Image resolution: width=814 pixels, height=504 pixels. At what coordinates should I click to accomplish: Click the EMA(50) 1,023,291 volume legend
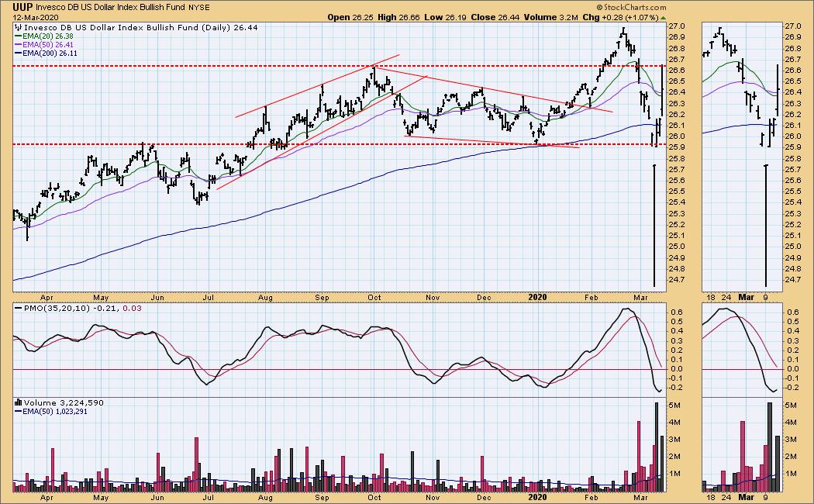[x=54, y=411]
